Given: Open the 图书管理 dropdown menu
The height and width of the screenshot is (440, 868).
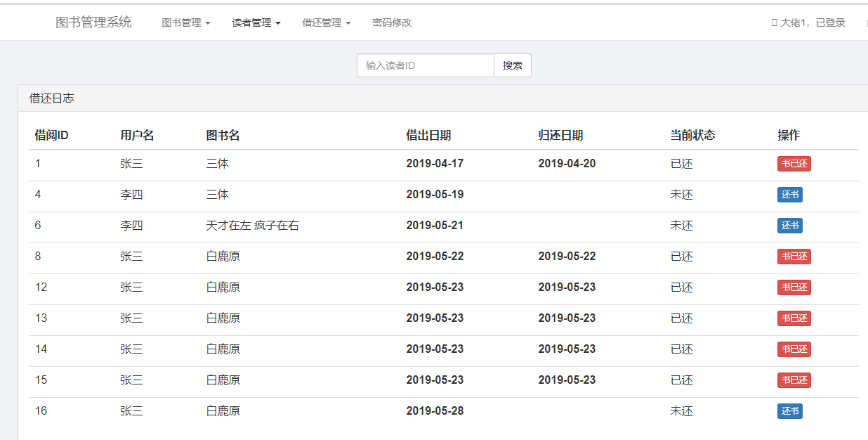Looking at the screenshot, I should 185,22.
